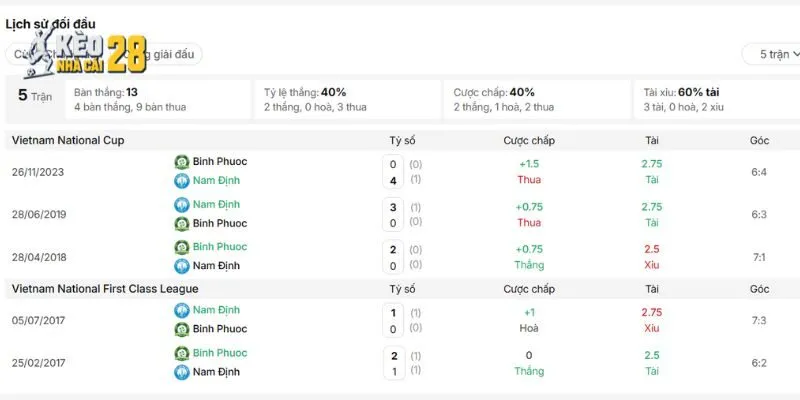Click the Kèo Nhà Cái 28 logo
The width and height of the screenshot is (800, 400).
[x=85, y=53]
